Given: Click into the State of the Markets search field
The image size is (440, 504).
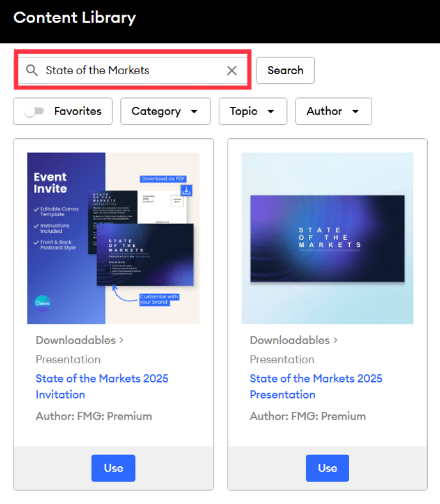Looking at the screenshot, I should click(132, 70).
